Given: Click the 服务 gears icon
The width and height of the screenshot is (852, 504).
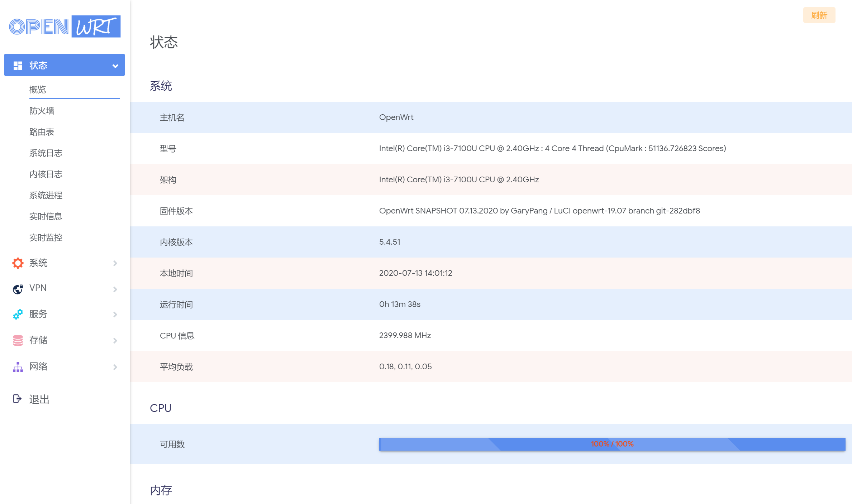Looking at the screenshot, I should [x=18, y=315].
